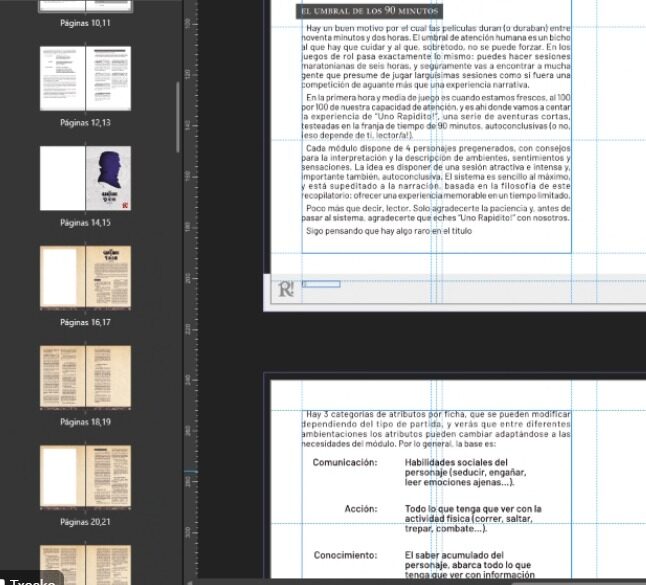Click the paragraph starting 'En la primera hora'
646x585 pixels.
(x=436, y=117)
